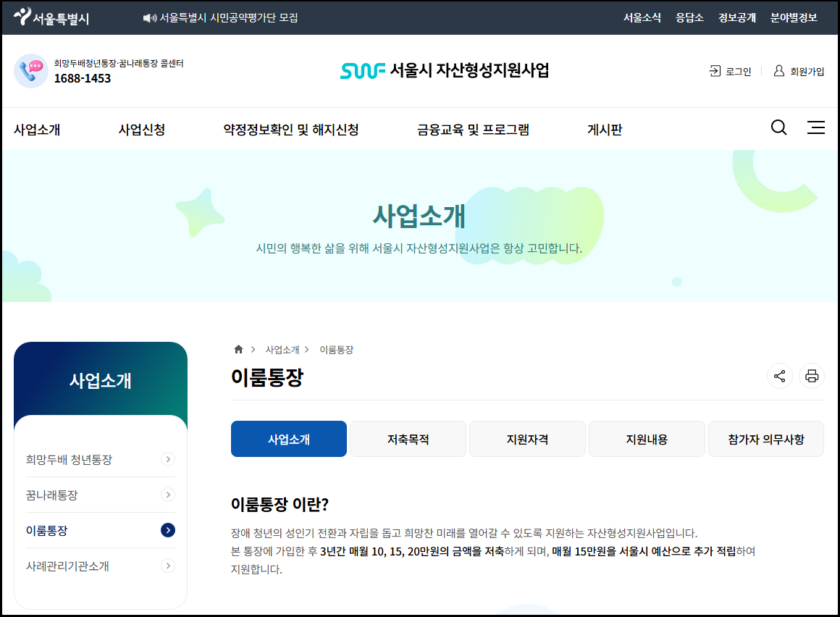The image size is (840, 617).
Task: Click the 이룸통장 이란? heading
Action: [x=280, y=504]
